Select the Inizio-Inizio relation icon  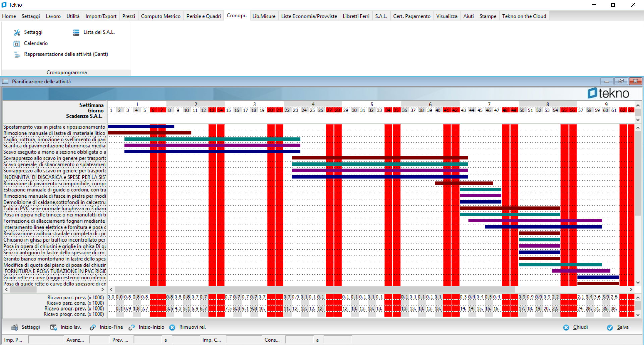pos(132,327)
